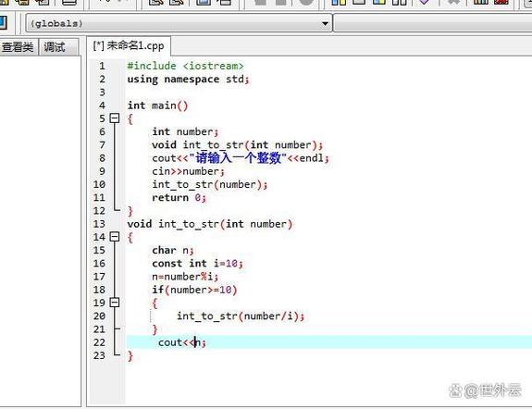Open Profile Analysis via the chart icon
The width and height of the screenshot is (532, 409).
[x=480, y=2]
